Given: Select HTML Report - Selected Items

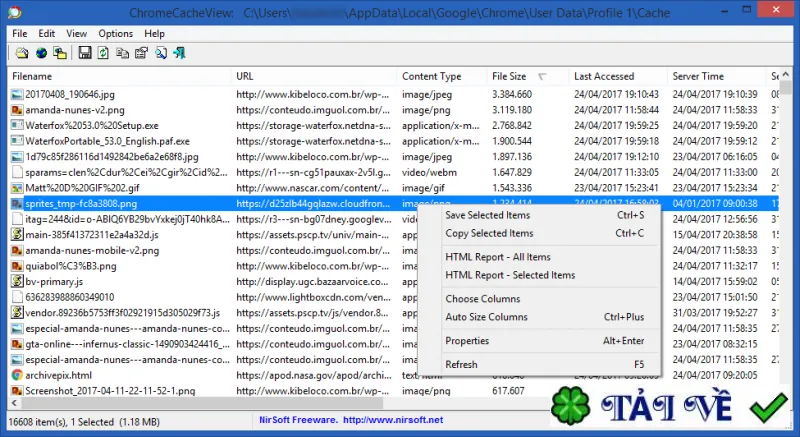Looking at the screenshot, I should tap(539, 275).
